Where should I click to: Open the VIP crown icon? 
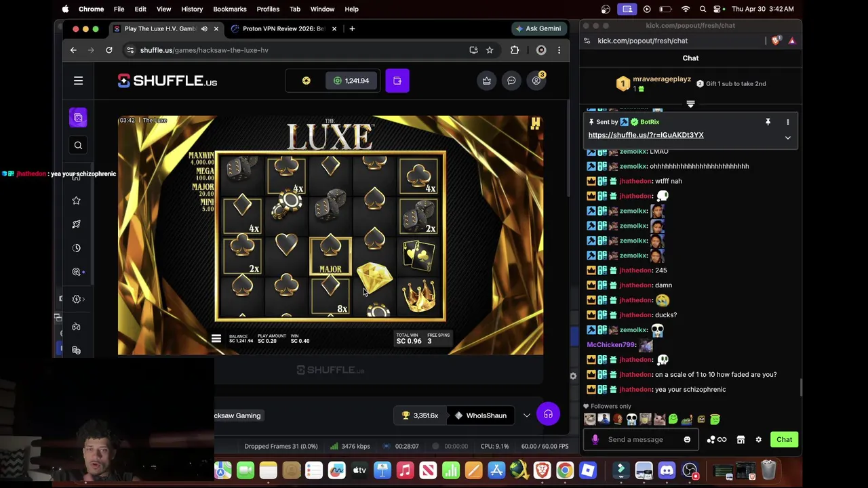point(486,81)
